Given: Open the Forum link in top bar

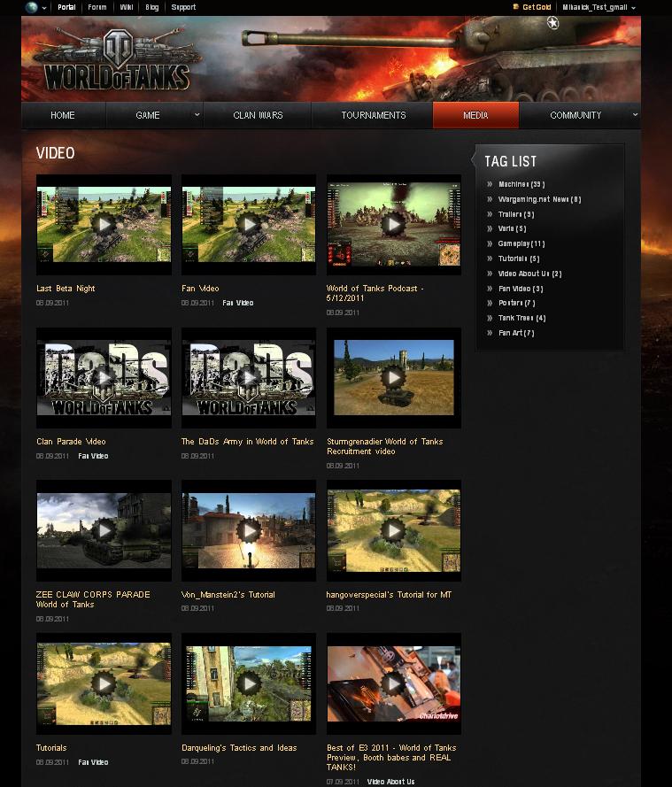Looking at the screenshot, I should click(97, 7).
